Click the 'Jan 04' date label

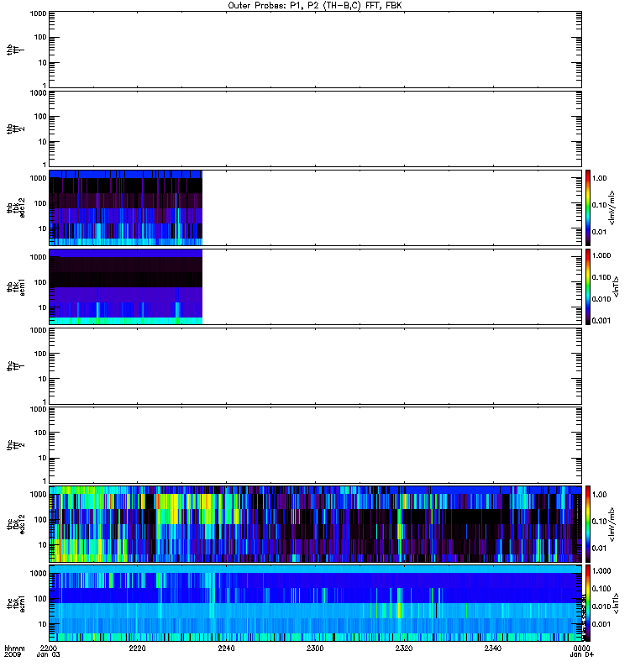point(581,655)
